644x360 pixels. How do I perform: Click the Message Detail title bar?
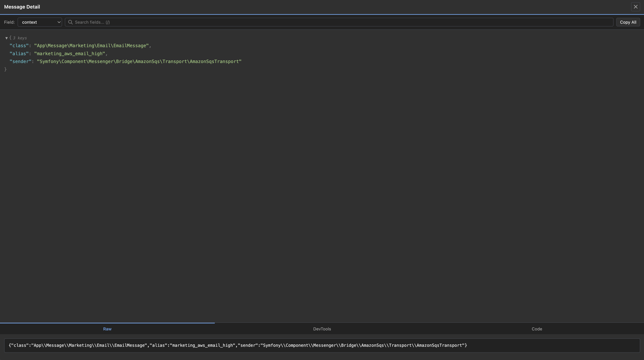(22, 7)
